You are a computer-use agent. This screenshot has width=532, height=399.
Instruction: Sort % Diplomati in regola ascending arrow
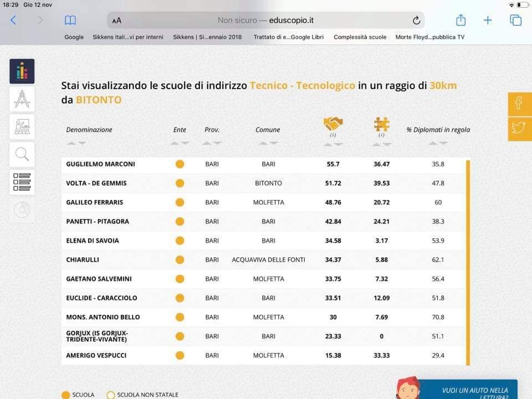coord(433,143)
